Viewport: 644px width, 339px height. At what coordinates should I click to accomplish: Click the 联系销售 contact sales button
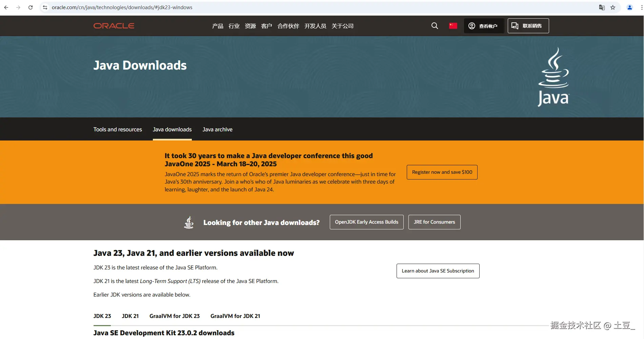click(528, 26)
